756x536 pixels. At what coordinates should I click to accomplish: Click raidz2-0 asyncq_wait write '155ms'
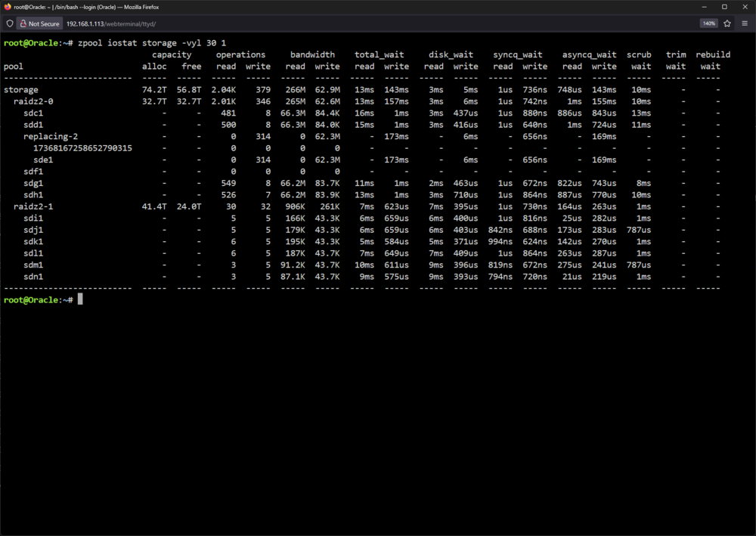point(604,101)
